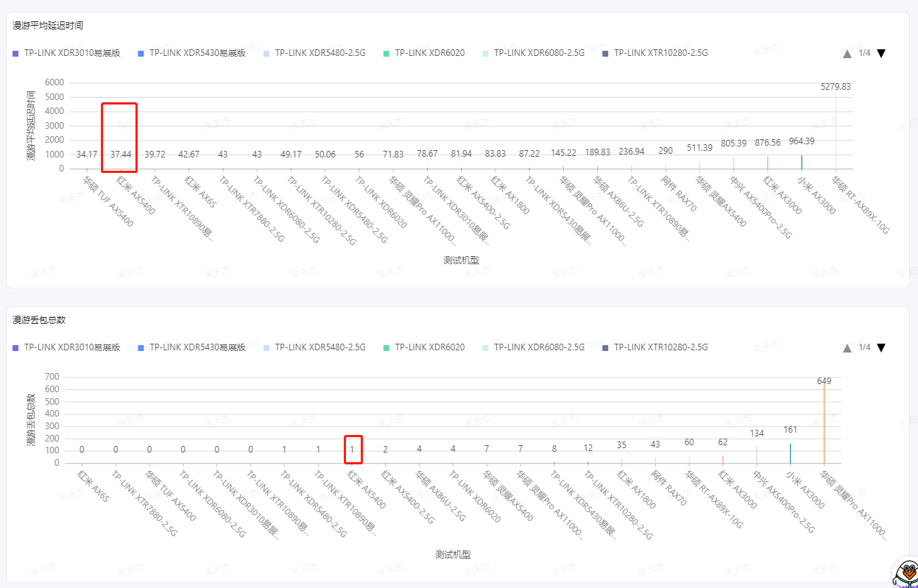Click the 87.22 value label
The width and height of the screenshot is (918, 588).
click(529, 154)
